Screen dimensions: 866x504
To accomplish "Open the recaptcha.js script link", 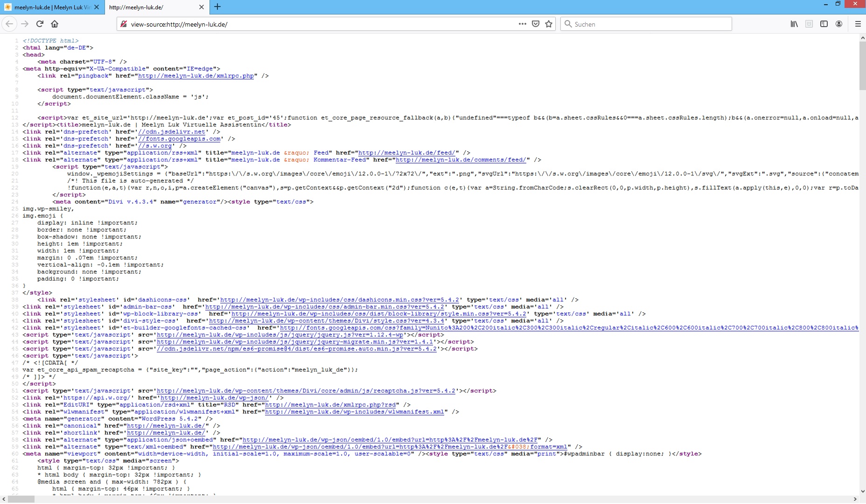I will 306,391.
